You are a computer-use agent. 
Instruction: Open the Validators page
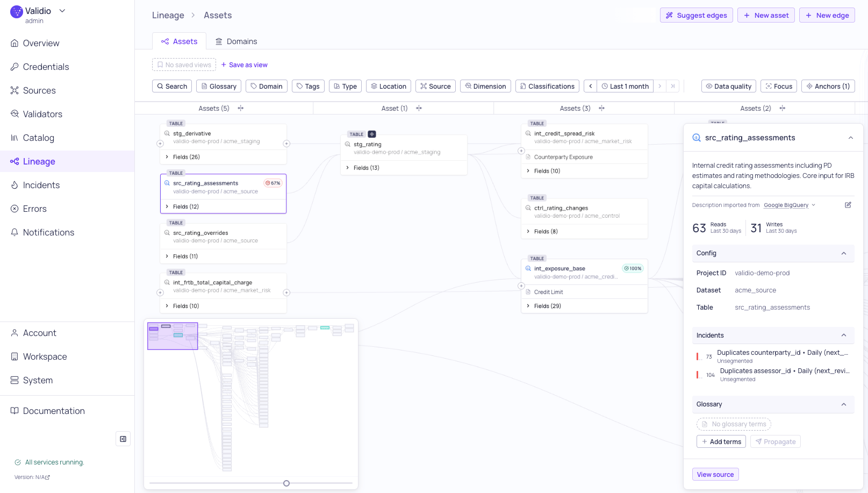[42, 114]
